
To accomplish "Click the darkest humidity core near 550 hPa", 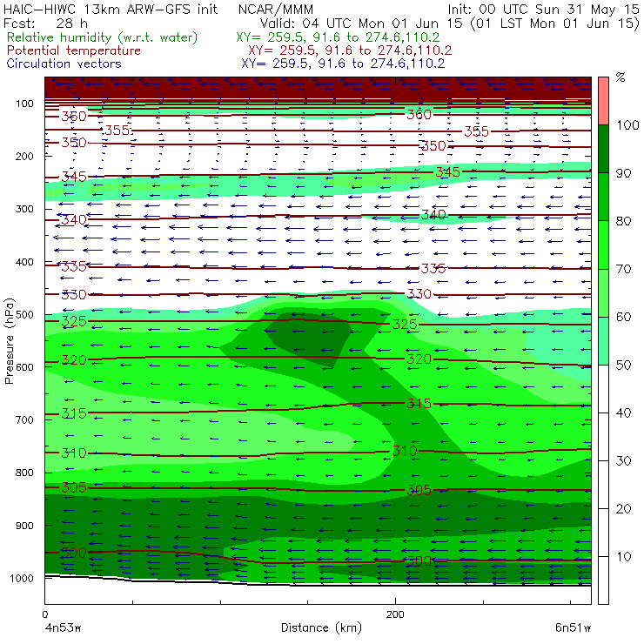I will click(310, 339).
